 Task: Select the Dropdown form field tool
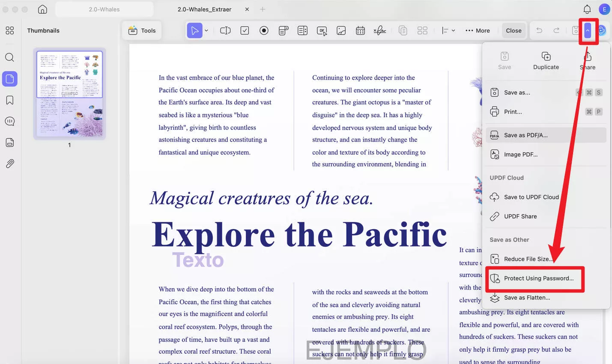[x=283, y=30]
